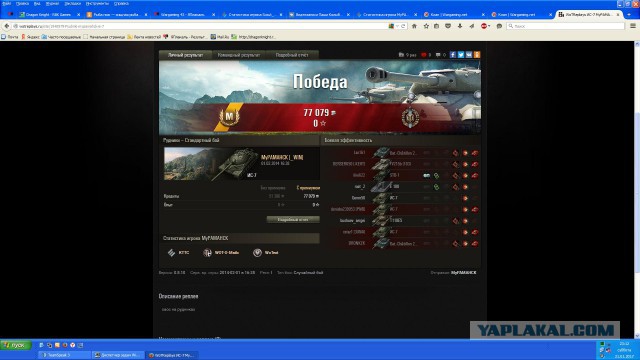Viewport: 640px width, 360px height.
Task: Share the replay on Odnoklassniki
Action: (x=477, y=55)
